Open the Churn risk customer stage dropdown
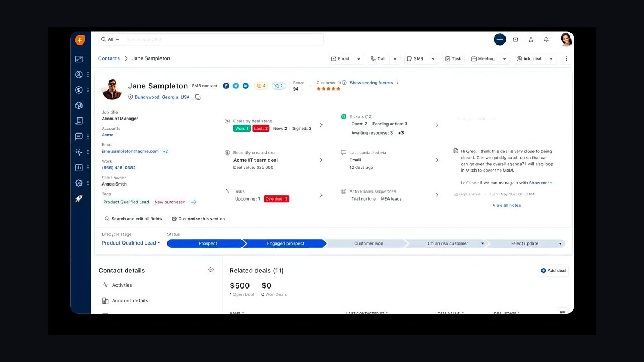The image size is (644, 362). tap(482, 243)
